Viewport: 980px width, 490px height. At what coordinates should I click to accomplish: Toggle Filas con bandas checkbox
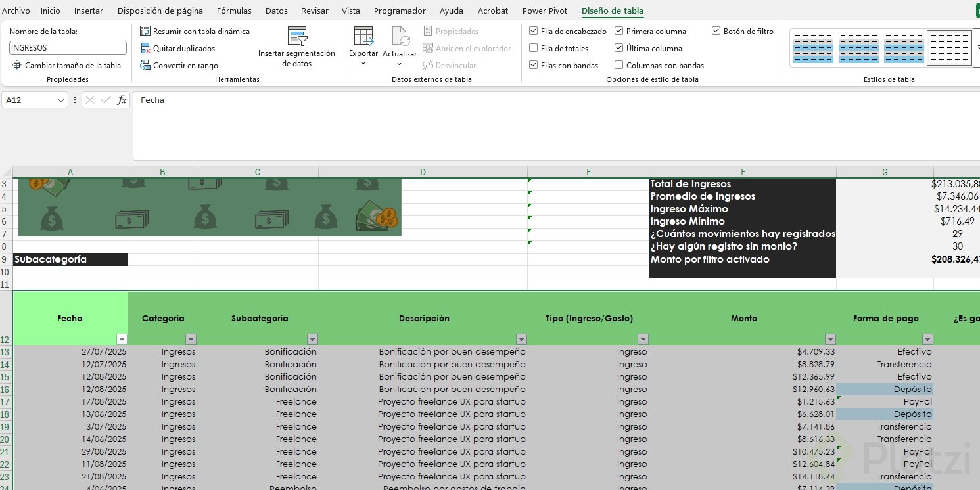pos(534,65)
